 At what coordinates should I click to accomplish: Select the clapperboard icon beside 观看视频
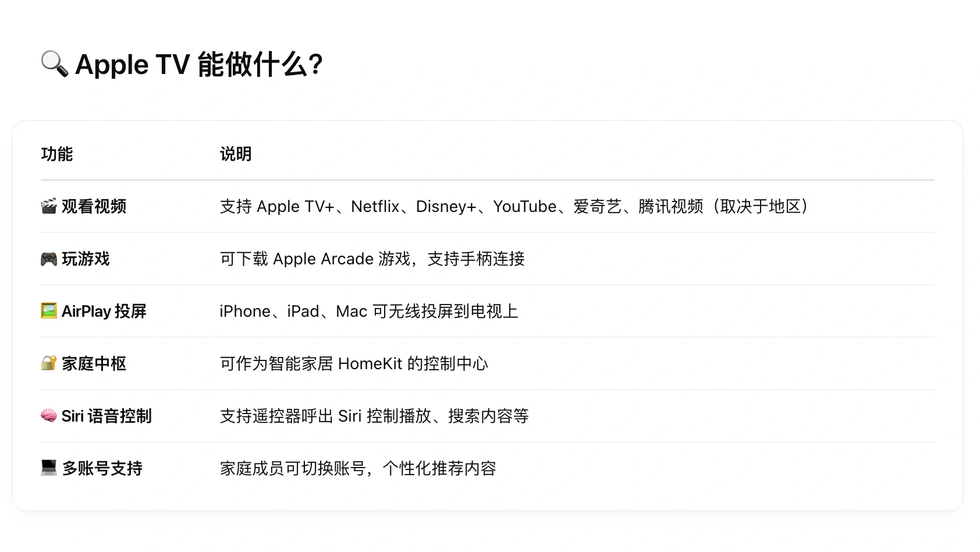tap(48, 206)
